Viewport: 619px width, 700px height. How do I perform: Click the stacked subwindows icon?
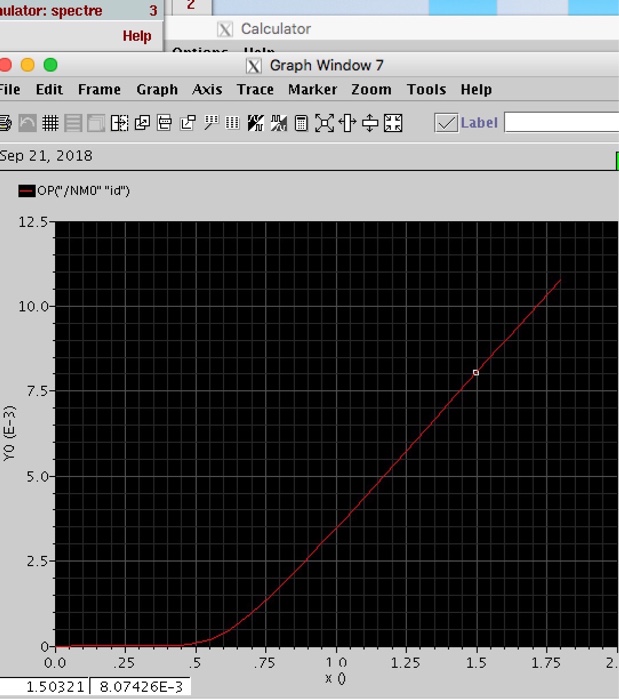coord(96,123)
